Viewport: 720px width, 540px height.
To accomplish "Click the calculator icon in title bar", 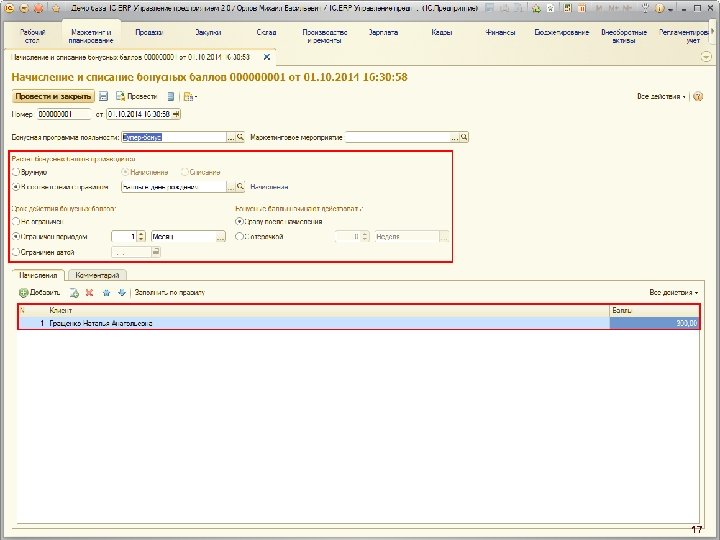I will (568, 8).
